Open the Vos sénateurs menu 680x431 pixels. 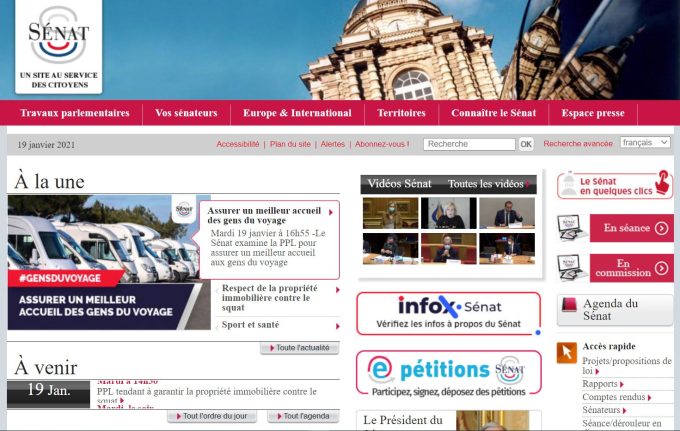185,113
